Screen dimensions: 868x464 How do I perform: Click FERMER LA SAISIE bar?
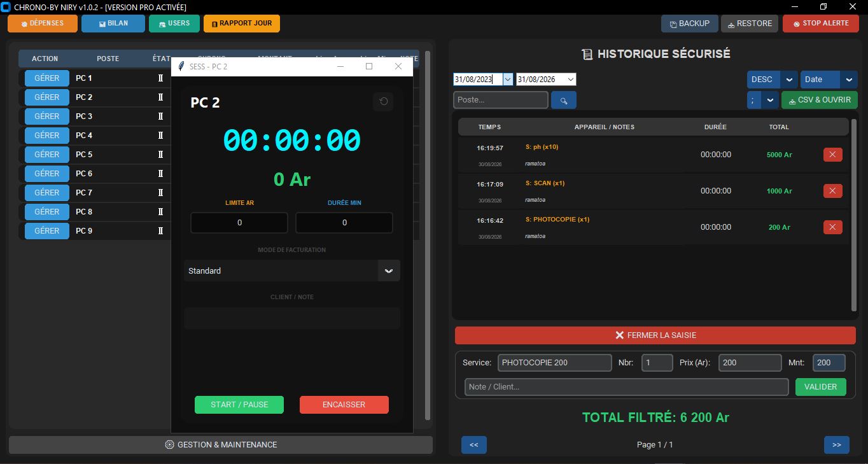655,335
